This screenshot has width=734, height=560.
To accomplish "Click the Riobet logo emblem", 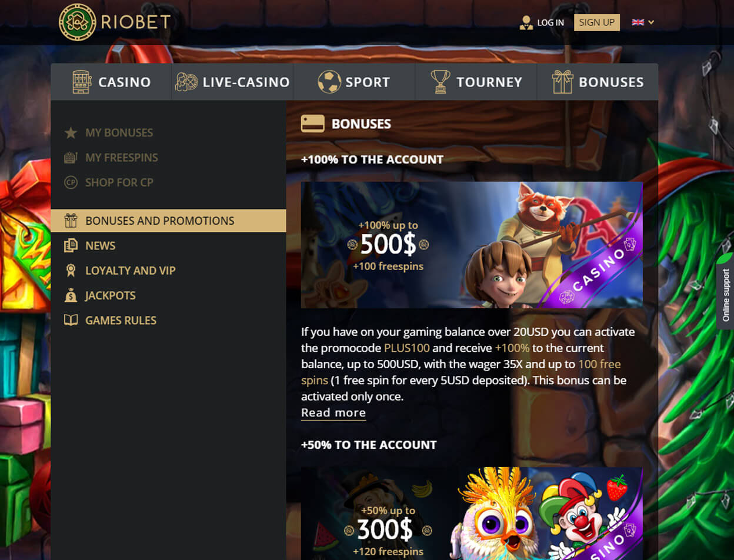I will coord(77,22).
